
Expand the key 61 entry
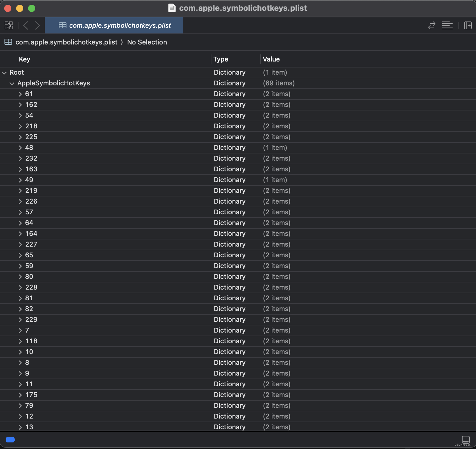pos(20,94)
